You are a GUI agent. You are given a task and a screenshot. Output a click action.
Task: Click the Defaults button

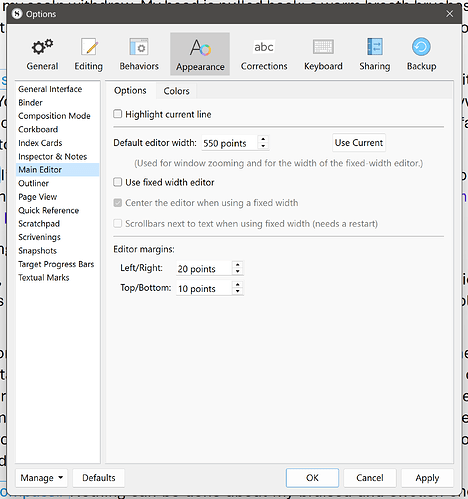(99, 478)
